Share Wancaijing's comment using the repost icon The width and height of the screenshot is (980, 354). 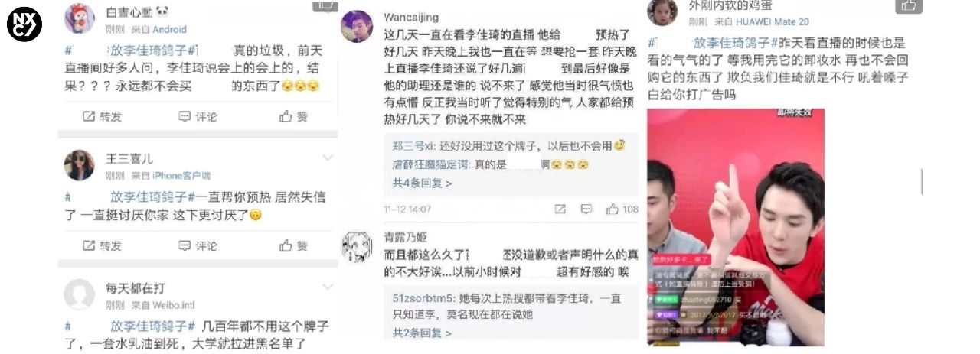[x=560, y=209]
